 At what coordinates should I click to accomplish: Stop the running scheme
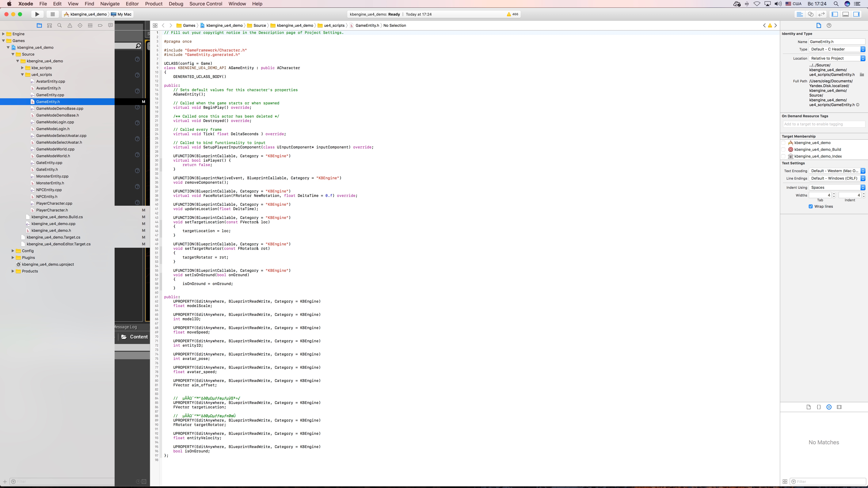[52, 14]
